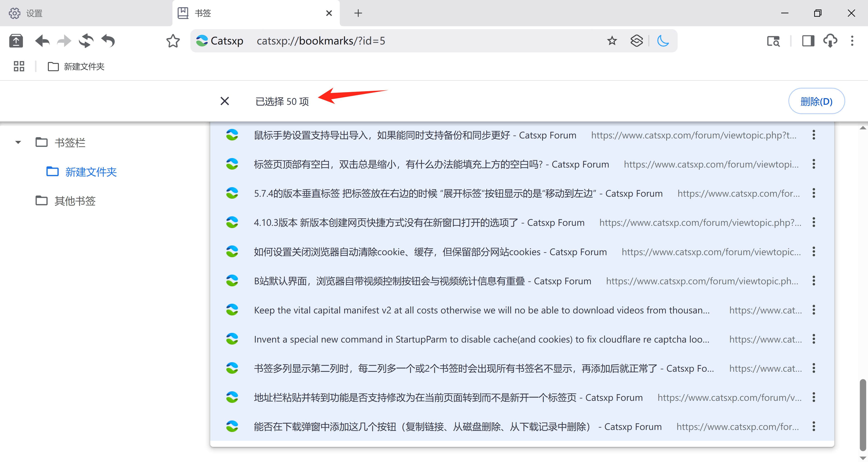Viewport: 868px width, 462px height.
Task: Click the scrollbar down arrow
Action: [863, 458]
